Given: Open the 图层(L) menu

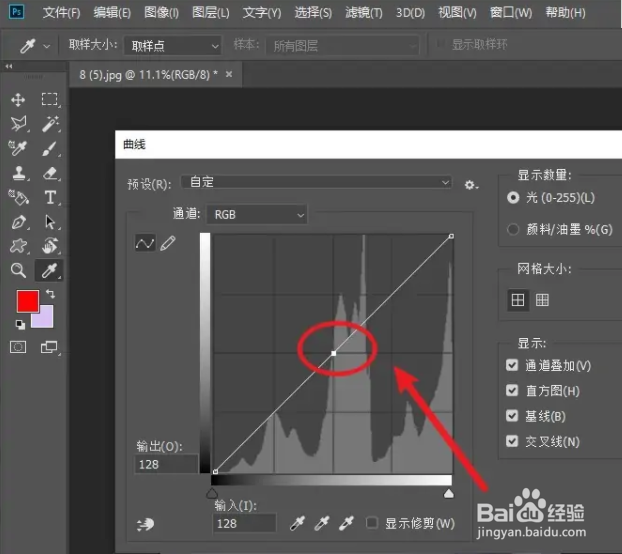Looking at the screenshot, I should (x=211, y=13).
